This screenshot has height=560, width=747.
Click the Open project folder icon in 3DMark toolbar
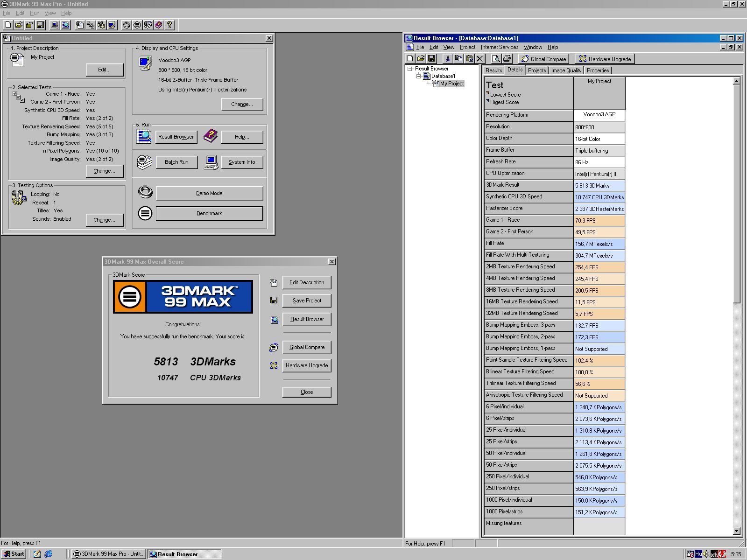click(19, 25)
